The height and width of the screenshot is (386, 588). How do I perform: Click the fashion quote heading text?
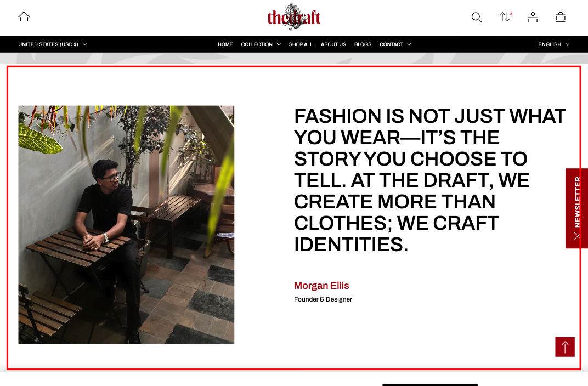click(x=430, y=180)
